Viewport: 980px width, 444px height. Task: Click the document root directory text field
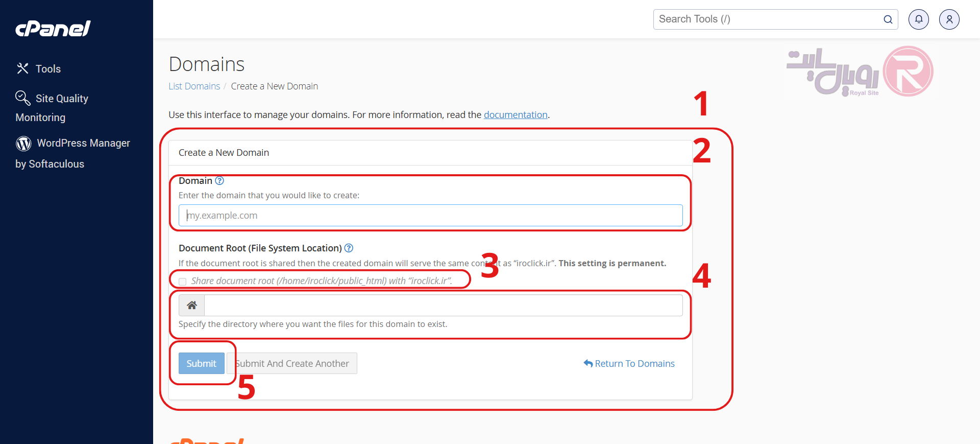click(x=443, y=306)
